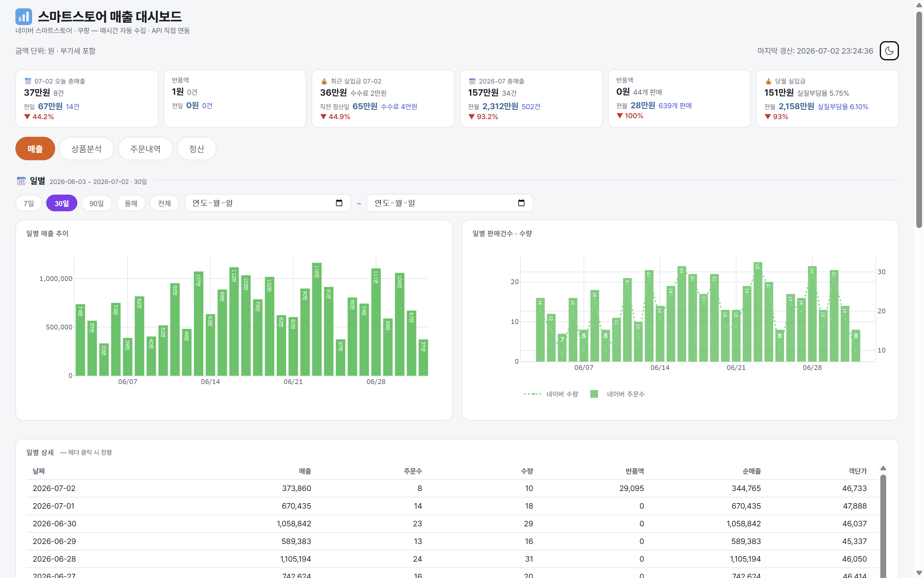Sort table by 날짜 header

pyautogui.click(x=39, y=471)
